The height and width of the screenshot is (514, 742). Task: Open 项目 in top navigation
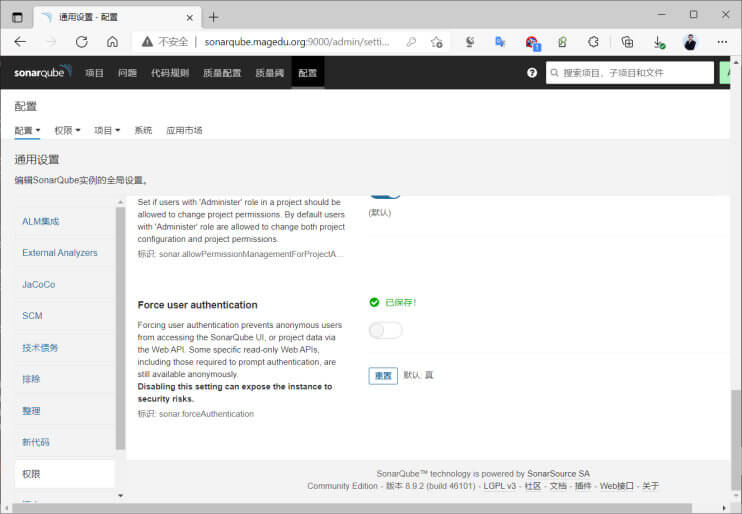pos(94,73)
